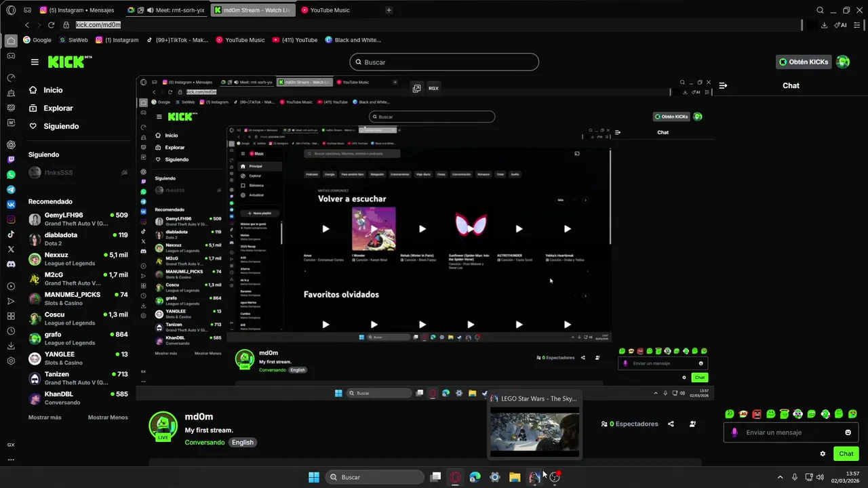Collapse the Chat panel with arrow icon
The image size is (868, 488).
(x=723, y=85)
